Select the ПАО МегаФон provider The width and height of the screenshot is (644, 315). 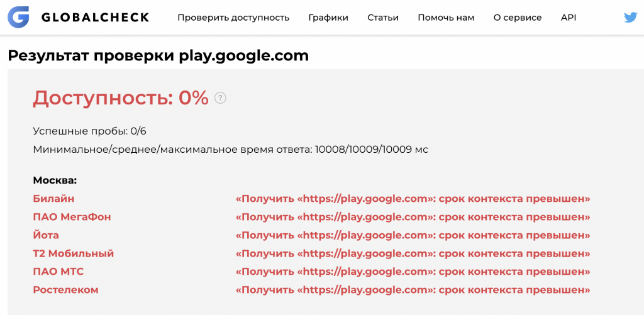(x=72, y=217)
